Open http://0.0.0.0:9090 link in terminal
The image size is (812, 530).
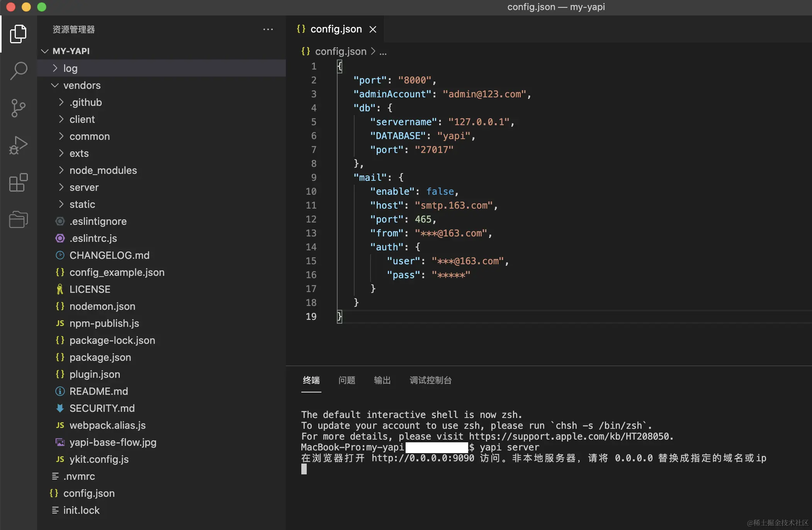[423, 458]
